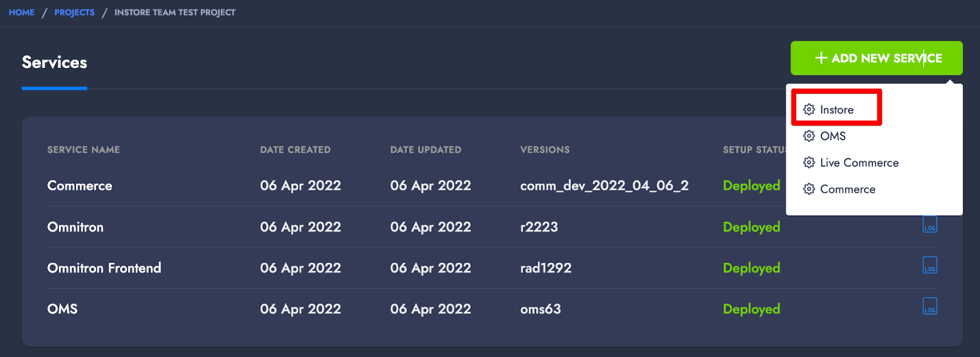Pick Live Commerce from the dropdown
The height and width of the screenshot is (357, 980).
[859, 162]
